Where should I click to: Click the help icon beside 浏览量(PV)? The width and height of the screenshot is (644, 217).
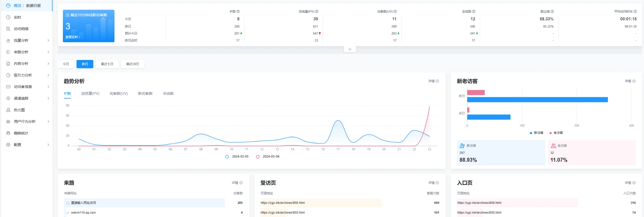[x=317, y=12]
